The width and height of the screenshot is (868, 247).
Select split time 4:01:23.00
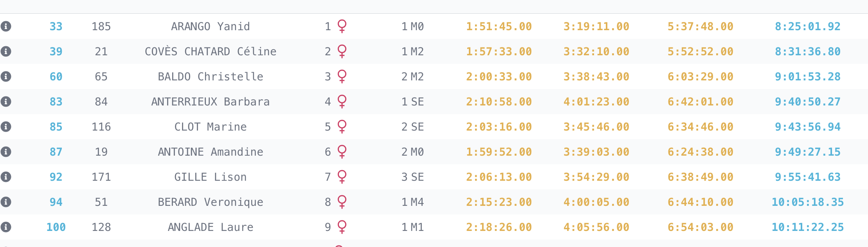596,102
